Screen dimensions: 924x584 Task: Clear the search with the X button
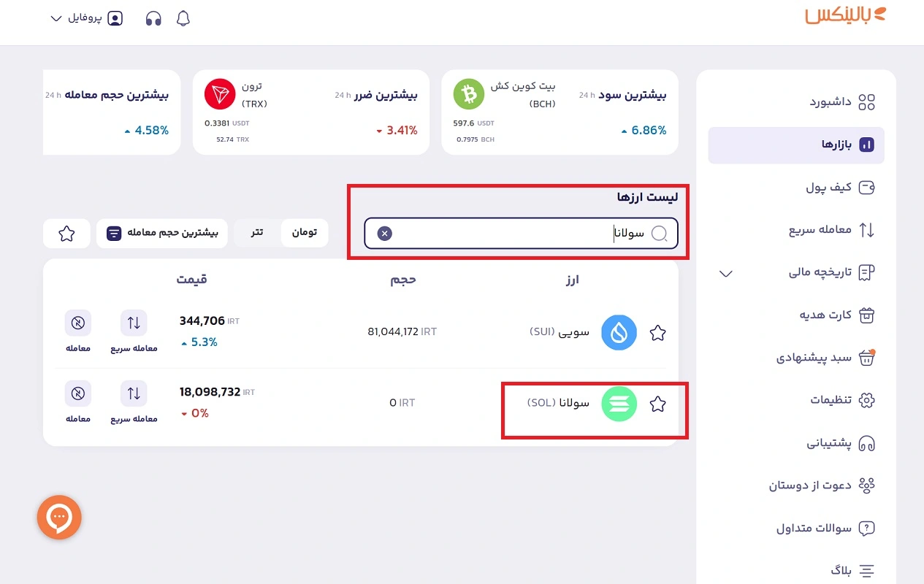(385, 234)
